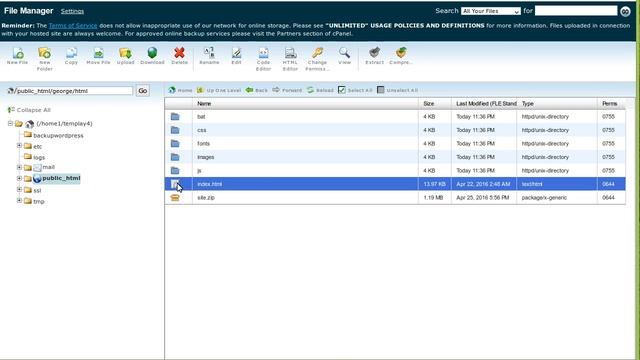The height and width of the screenshot is (360, 640).
Task: Select public_html in the tree
Action: (61, 178)
